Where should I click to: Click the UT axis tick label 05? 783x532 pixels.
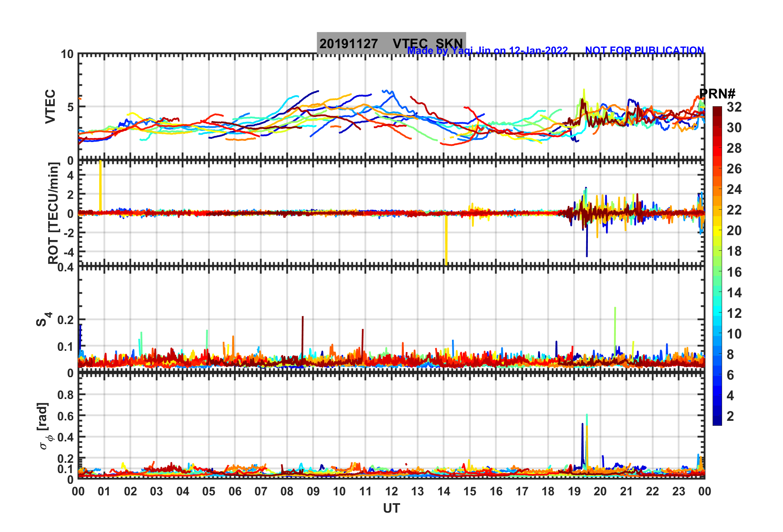pyautogui.click(x=209, y=491)
